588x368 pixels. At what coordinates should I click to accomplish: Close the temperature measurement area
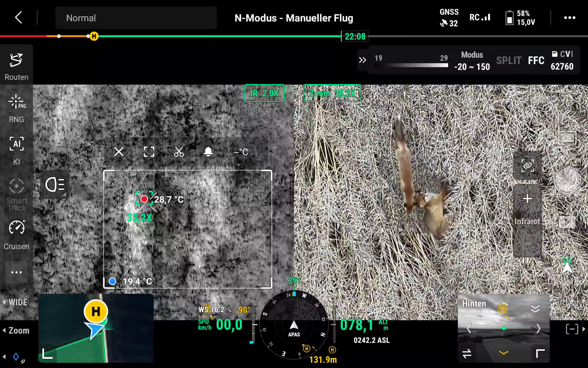(x=119, y=151)
